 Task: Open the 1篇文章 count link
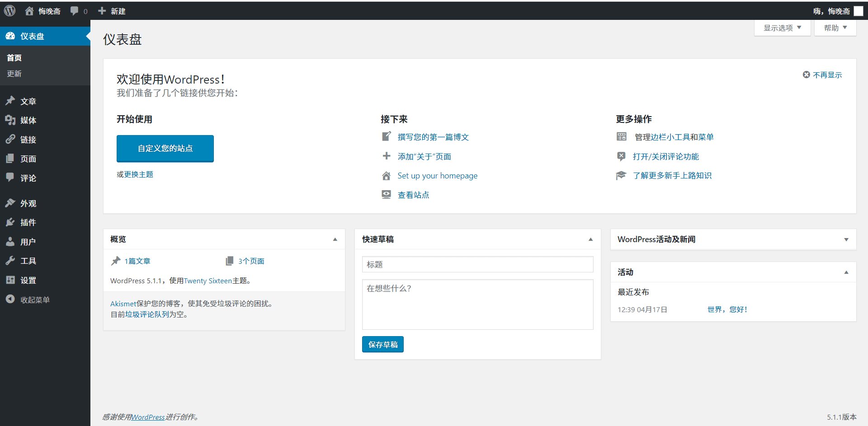[137, 261]
